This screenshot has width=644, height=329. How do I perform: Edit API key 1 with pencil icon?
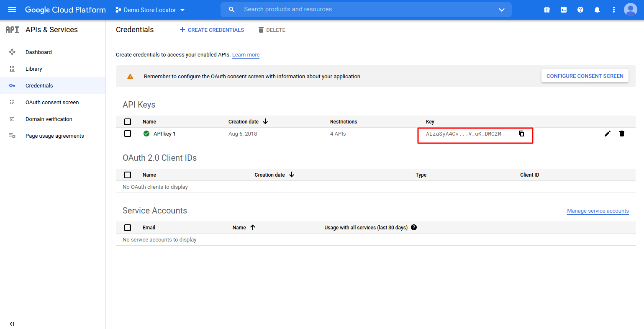[x=608, y=134]
